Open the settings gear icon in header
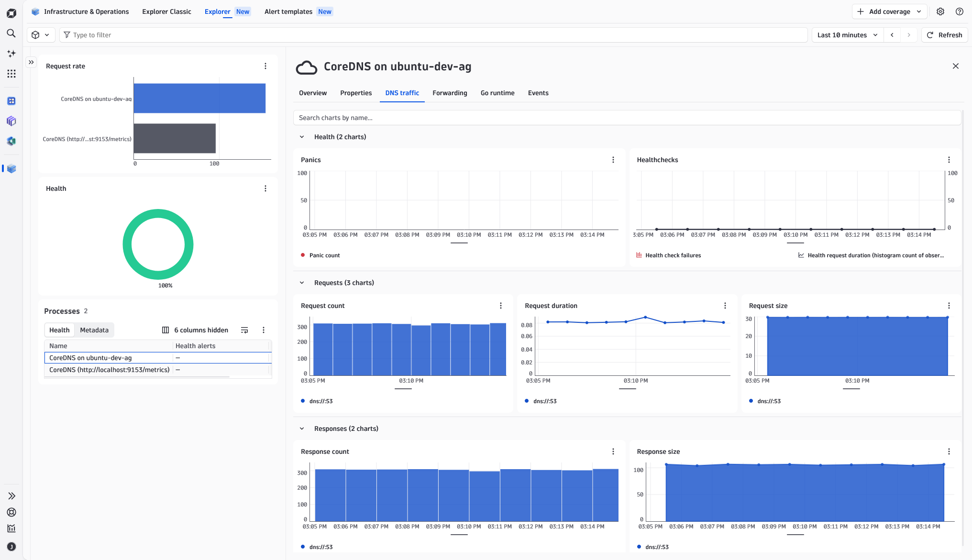This screenshot has width=972, height=560. tap(940, 11)
